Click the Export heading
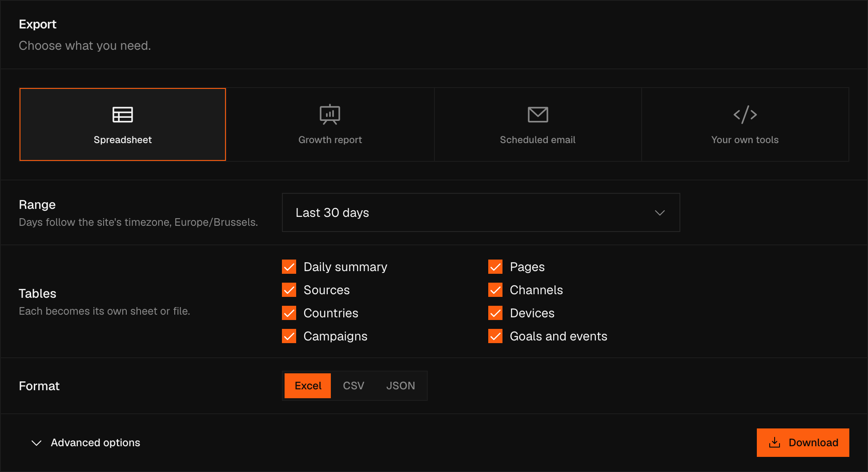 pos(37,24)
